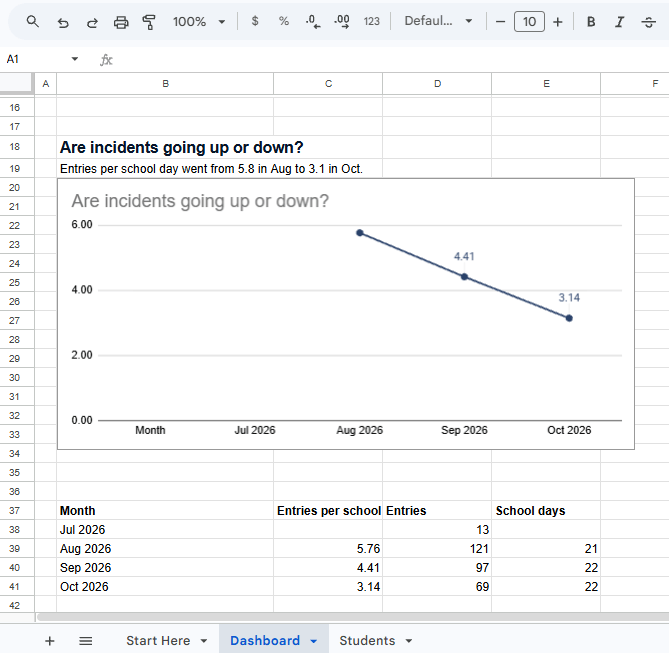Toggle bold formatting
Viewport: 669px width, 653px height.
pyautogui.click(x=590, y=21)
